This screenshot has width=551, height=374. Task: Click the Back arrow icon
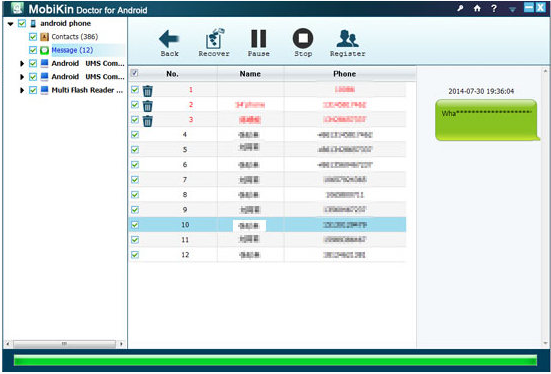(169, 39)
